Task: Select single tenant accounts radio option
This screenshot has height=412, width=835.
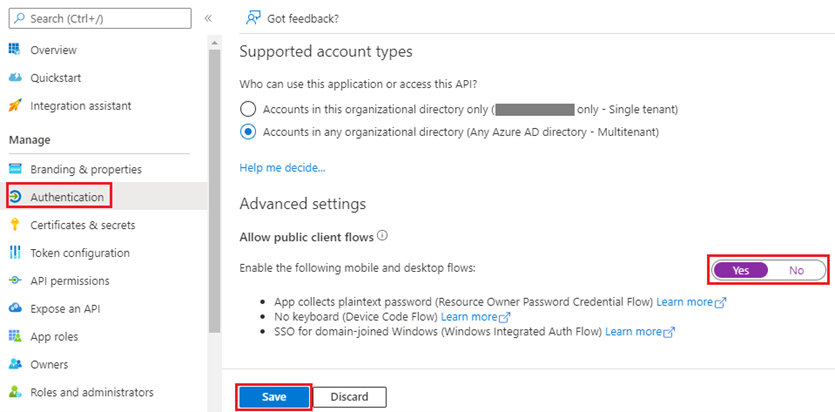Action: [248, 109]
